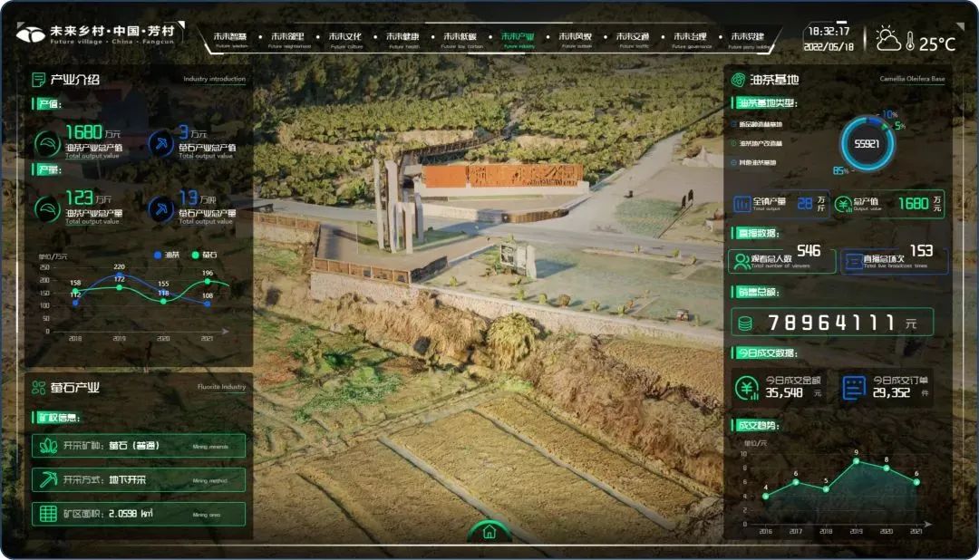Image resolution: width=979 pixels, height=560 pixels.
Task: Click the home icon at bottom center
Action: pos(489,532)
